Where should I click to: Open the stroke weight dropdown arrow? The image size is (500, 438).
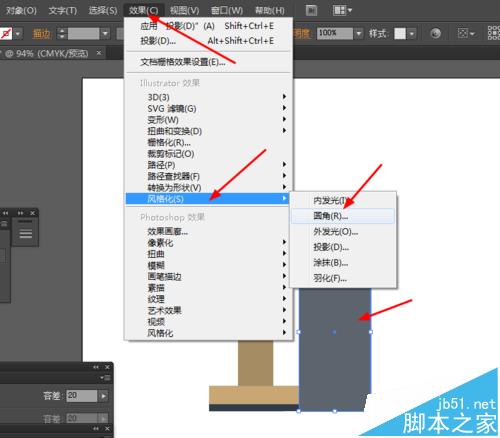click(x=105, y=34)
